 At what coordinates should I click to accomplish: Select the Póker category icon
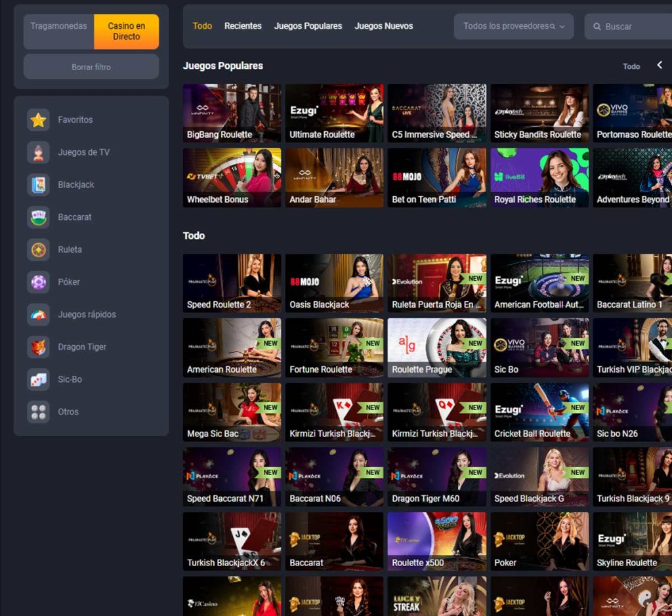point(38,281)
